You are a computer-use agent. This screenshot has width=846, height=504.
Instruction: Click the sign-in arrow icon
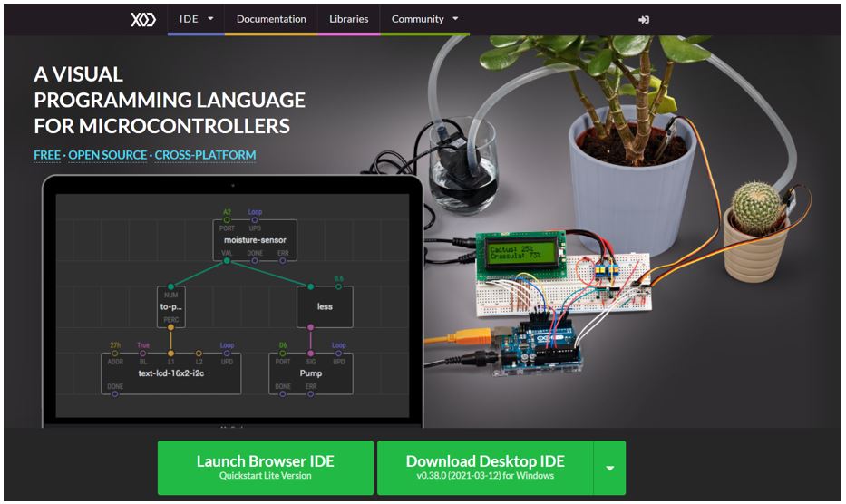pyautogui.click(x=643, y=19)
